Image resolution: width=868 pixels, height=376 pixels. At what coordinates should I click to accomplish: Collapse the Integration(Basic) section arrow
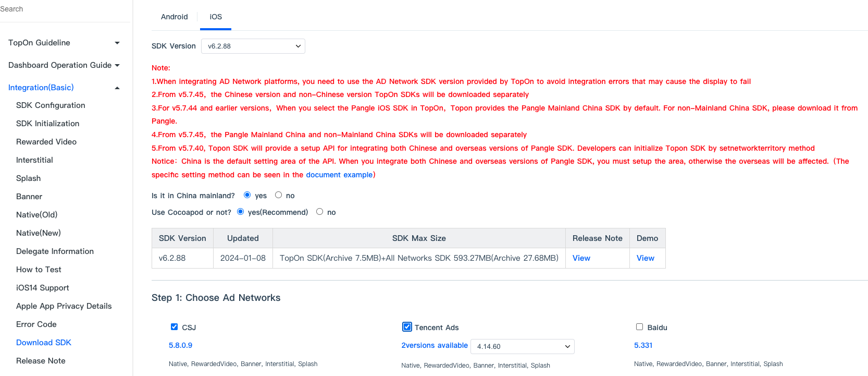point(117,88)
